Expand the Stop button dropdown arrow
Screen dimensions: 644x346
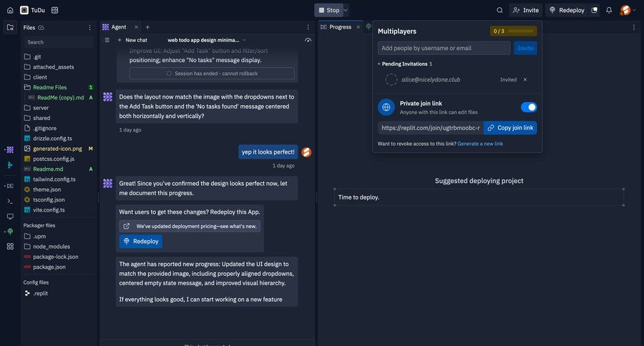pos(346,10)
